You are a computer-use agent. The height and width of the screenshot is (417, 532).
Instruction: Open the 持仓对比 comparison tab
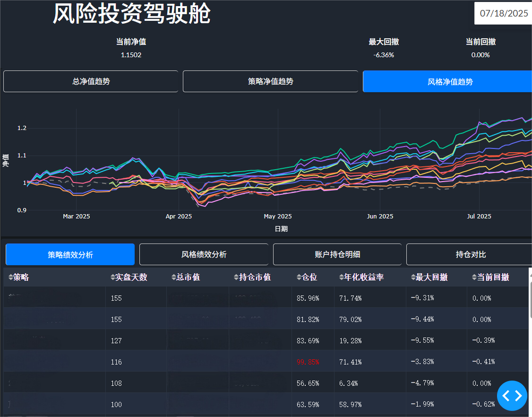click(470, 254)
